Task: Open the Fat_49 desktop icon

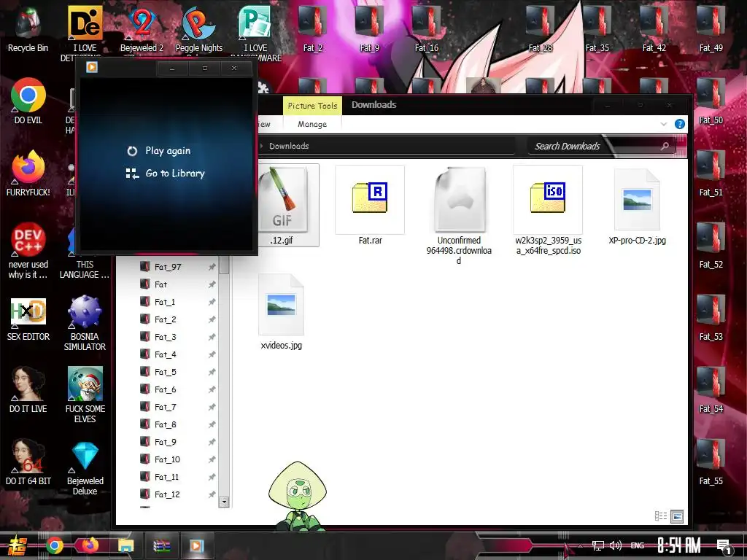Action: [711, 29]
